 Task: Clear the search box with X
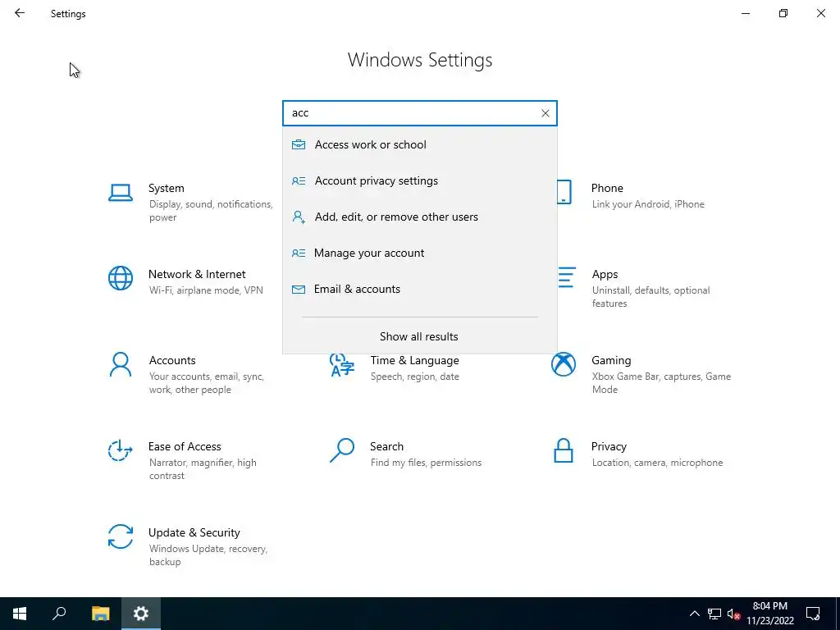click(x=546, y=113)
